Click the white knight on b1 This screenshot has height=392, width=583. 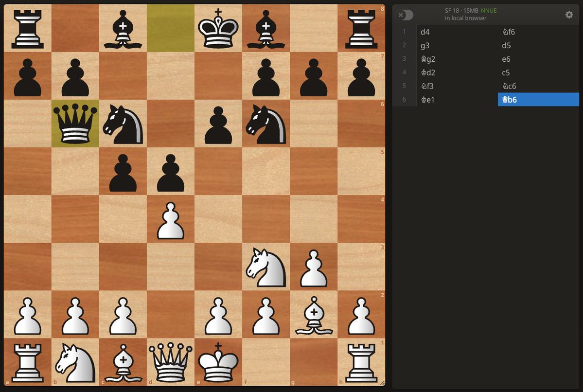[x=75, y=362]
